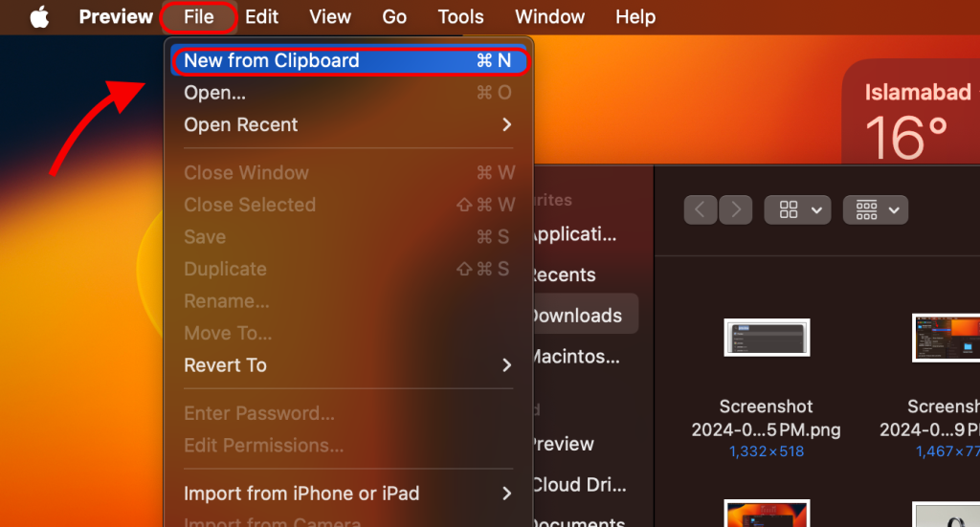Screen dimensions: 980x527
Task: Select the 1,467-wide screenshot thumbnail
Action: pos(946,338)
